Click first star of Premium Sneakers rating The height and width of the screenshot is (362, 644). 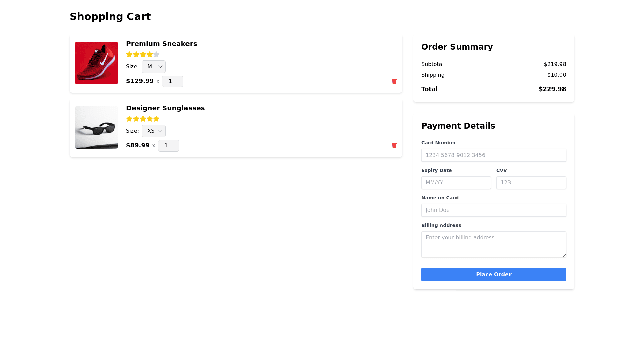129,54
